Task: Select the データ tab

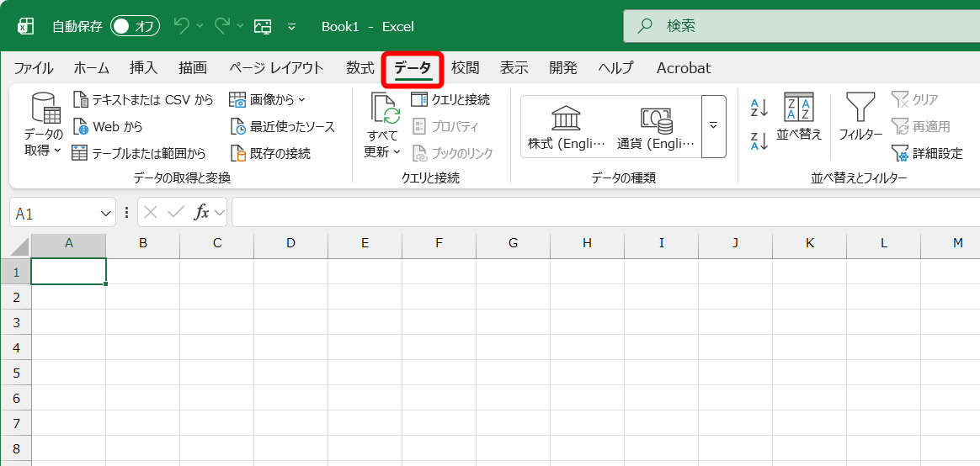Action: (x=413, y=68)
